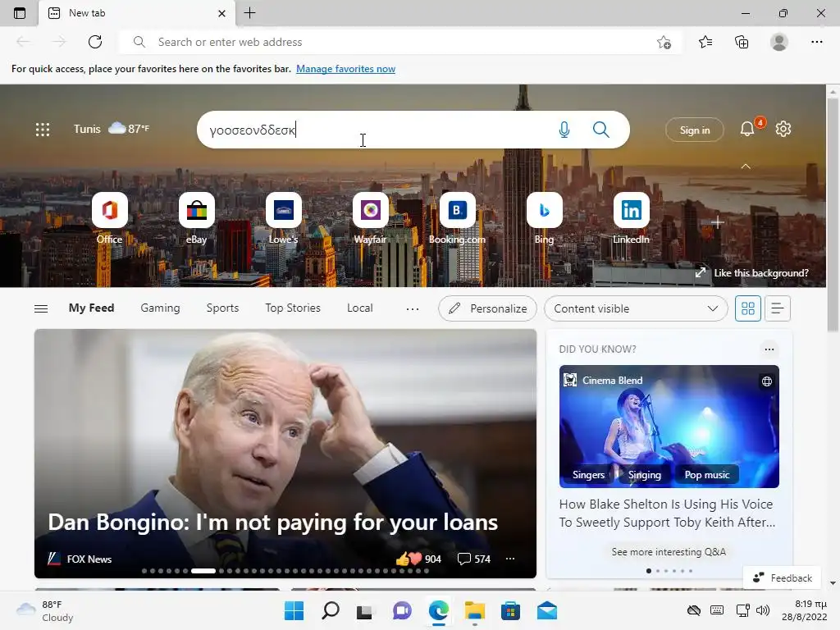
Task: Open Tunis weather 87°F widget
Action: [112, 129]
